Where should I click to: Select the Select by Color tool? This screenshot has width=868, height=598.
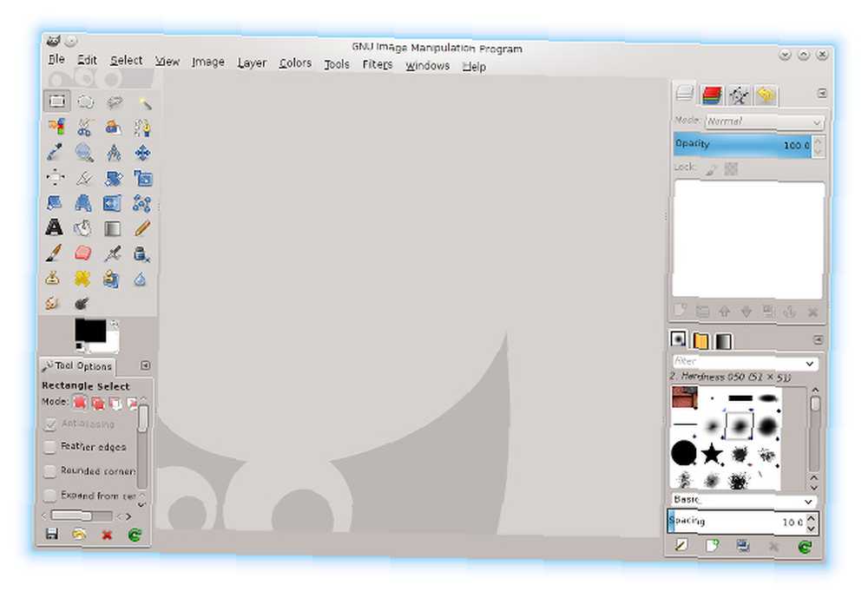click(56, 127)
